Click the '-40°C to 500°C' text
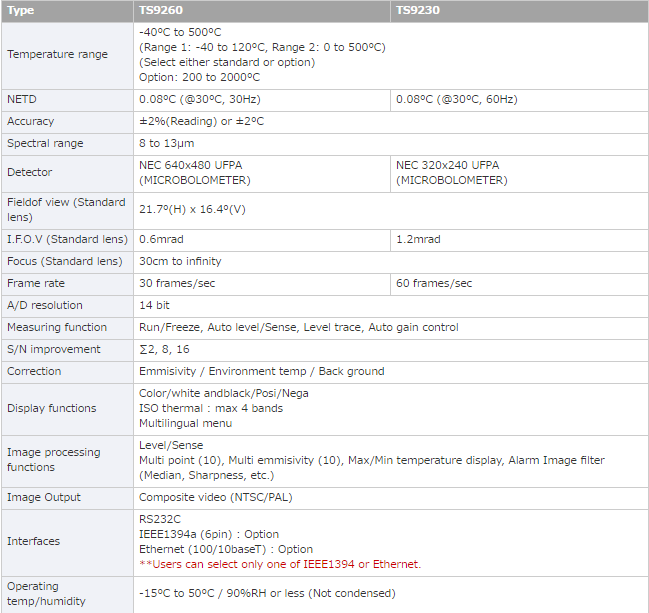Screen dimensions: 649x613 pyautogui.click(x=180, y=32)
